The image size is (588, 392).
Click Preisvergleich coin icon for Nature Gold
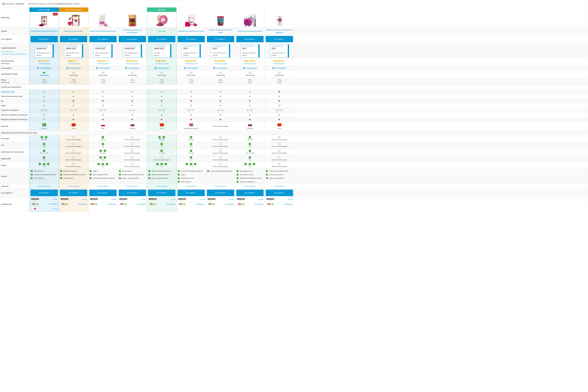coord(97,68)
